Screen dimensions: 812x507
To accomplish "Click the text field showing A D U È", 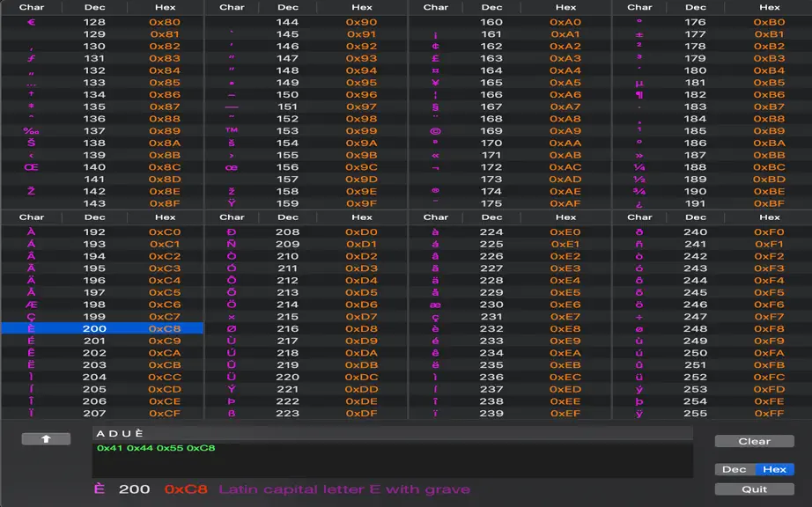I will pos(393,434).
